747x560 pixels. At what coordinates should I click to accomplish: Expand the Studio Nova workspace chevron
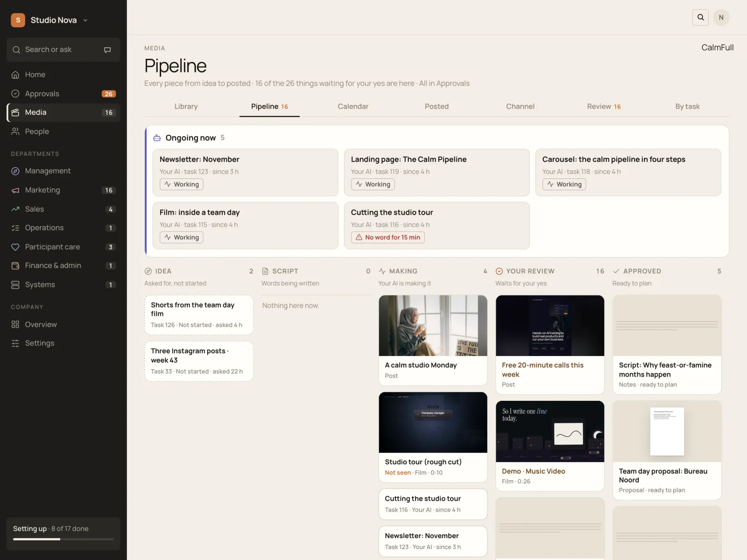click(85, 21)
